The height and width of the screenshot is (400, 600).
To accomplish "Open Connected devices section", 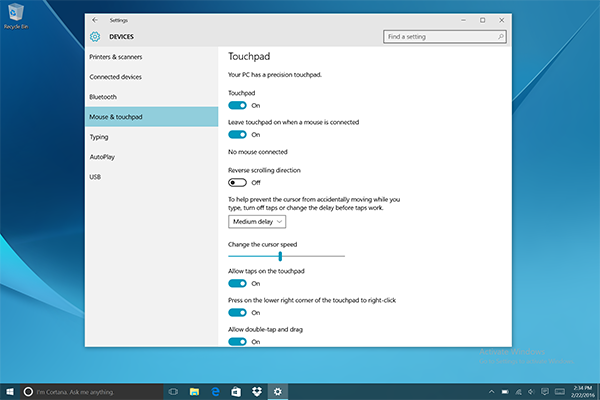I will click(152, 77).
